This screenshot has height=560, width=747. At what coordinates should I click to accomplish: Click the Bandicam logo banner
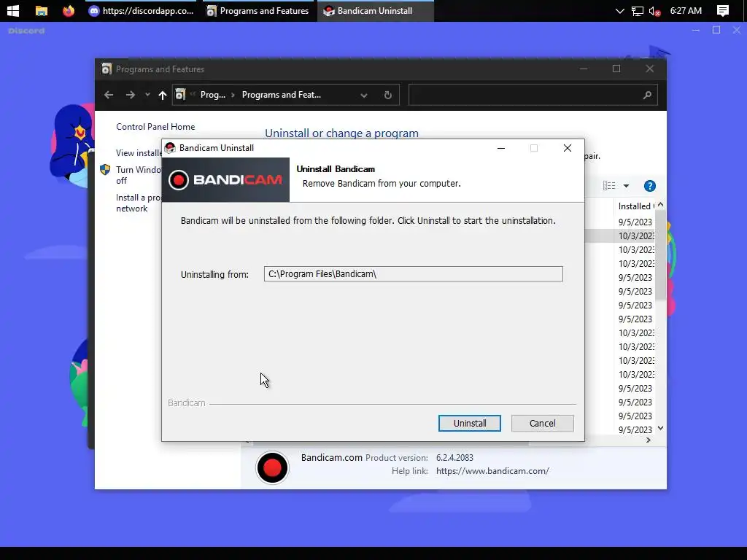point(225,180)
